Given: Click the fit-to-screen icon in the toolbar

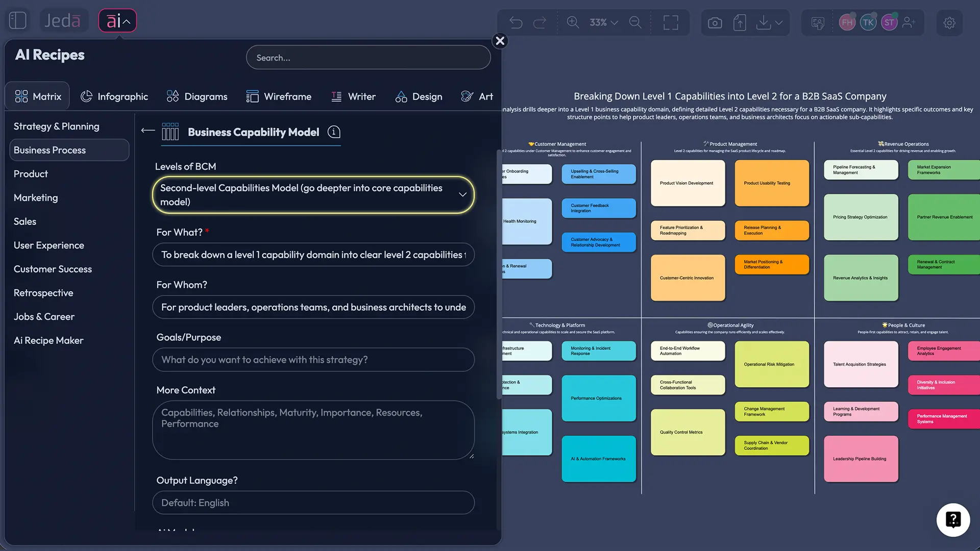Looking at the screenshot, I should coord(671,22).
